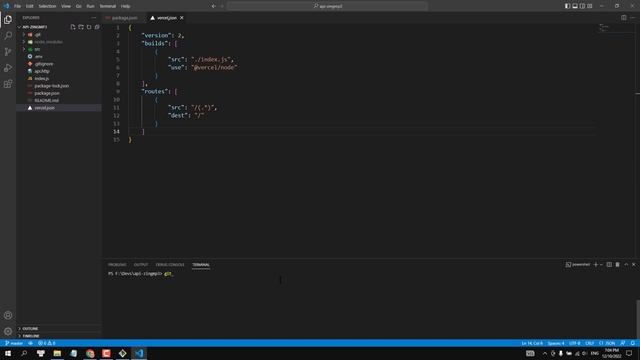Click UTF-8 encoding in status bar
Image resolution: width=640 pixels, height=360 pixels.
pos(575,343)
